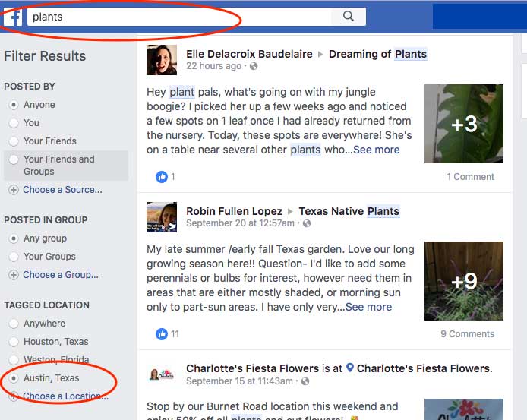Select the Anywhere location radio button
Viewport: 527px width, 420px height.
click(x=14, y=324)
